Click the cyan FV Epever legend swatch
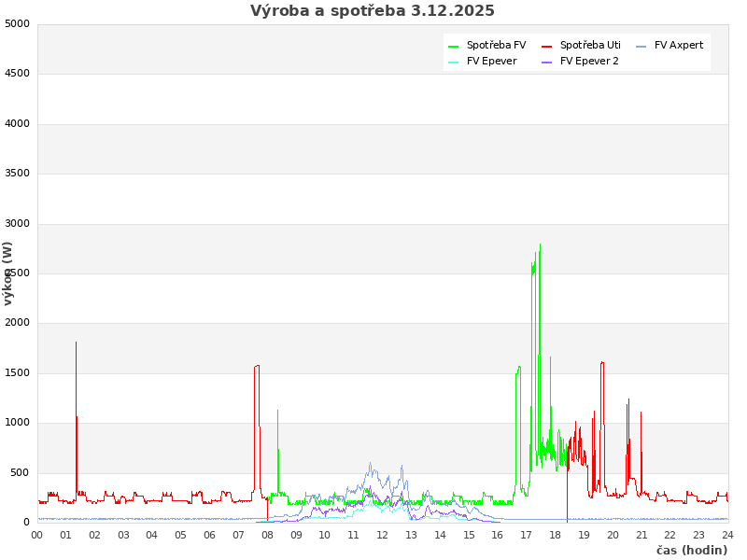747x560 pixels. [x=454, y=62]
